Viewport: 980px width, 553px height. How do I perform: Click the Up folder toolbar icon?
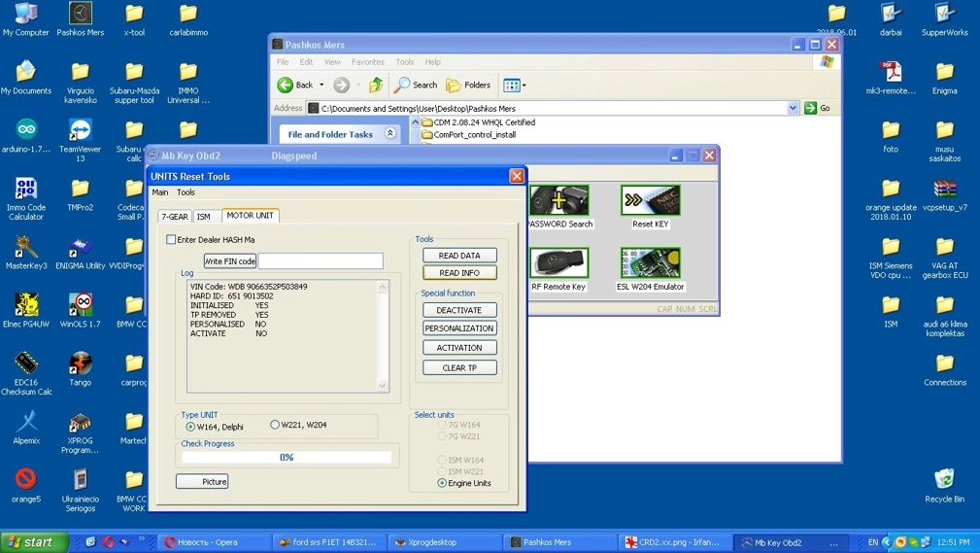tap(376, 86)
